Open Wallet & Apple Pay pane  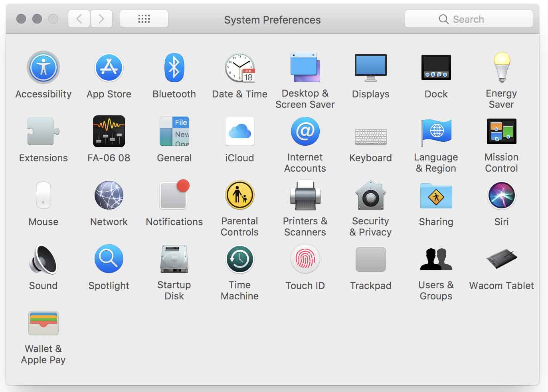[x=44, y=323]
